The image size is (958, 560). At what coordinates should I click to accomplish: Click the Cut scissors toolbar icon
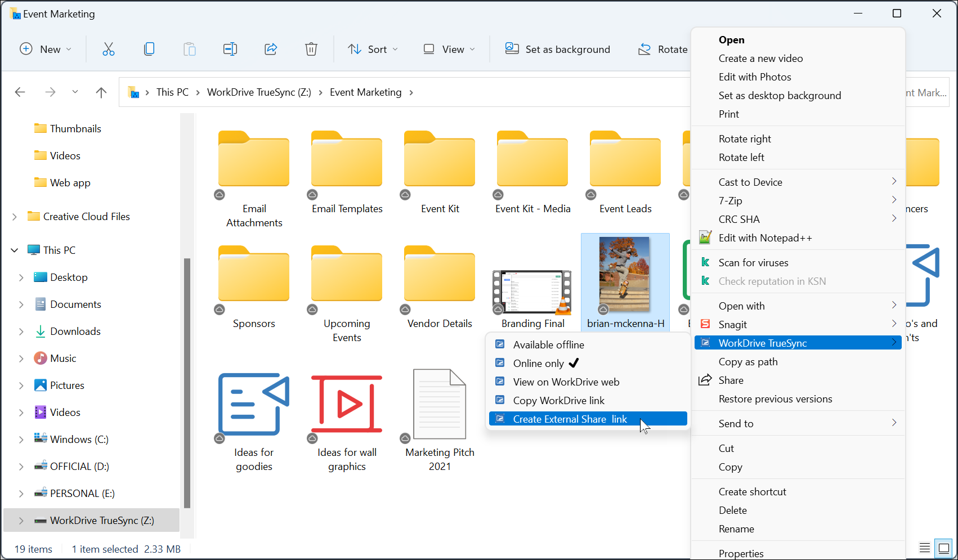(109, 50)
